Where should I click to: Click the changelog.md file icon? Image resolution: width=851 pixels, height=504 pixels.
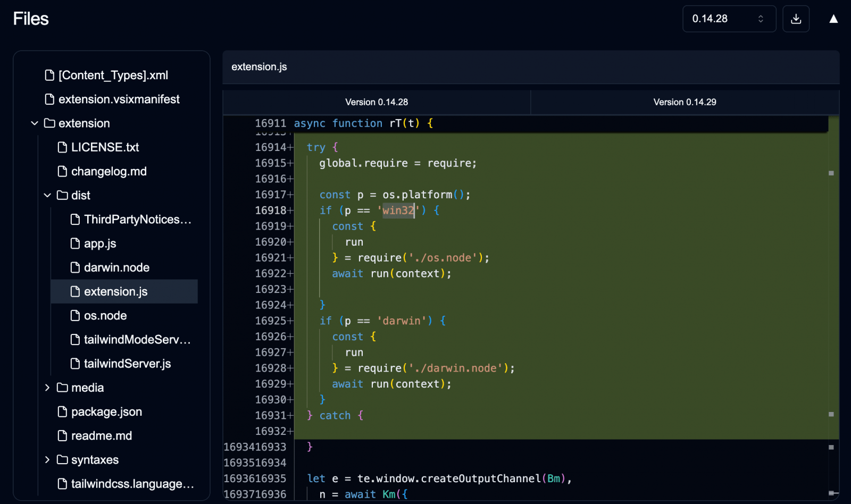pos(62,172)
